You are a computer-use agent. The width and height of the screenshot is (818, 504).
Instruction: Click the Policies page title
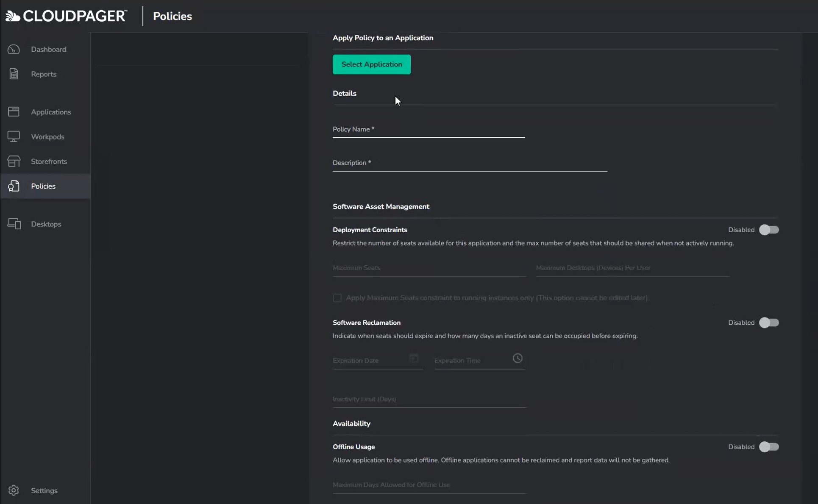(173, 16)
